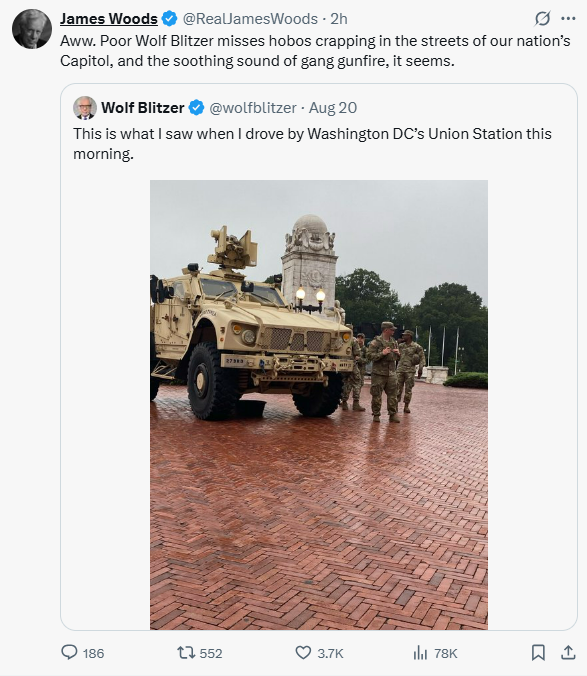
Task: Open James Woods profile name link
Action: tap(109, 19)
